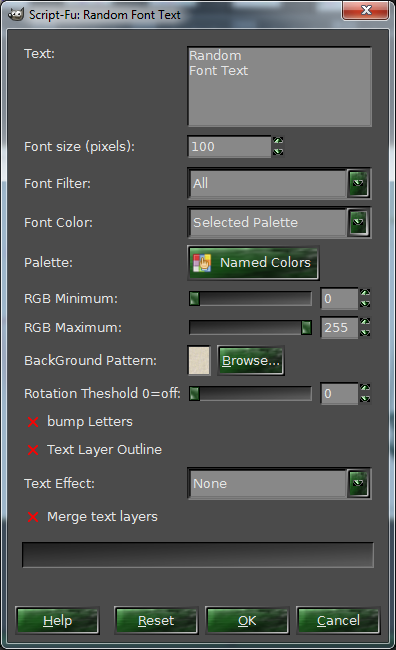Click the 'Font Color:' label
This screenshot has height=650, width=396.
[x=58, y=223]
